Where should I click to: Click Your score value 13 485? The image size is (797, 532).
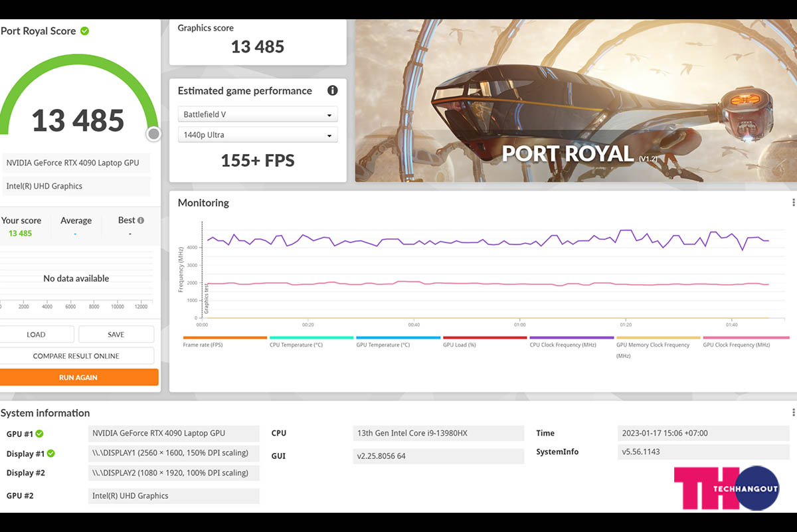point(21,233)
